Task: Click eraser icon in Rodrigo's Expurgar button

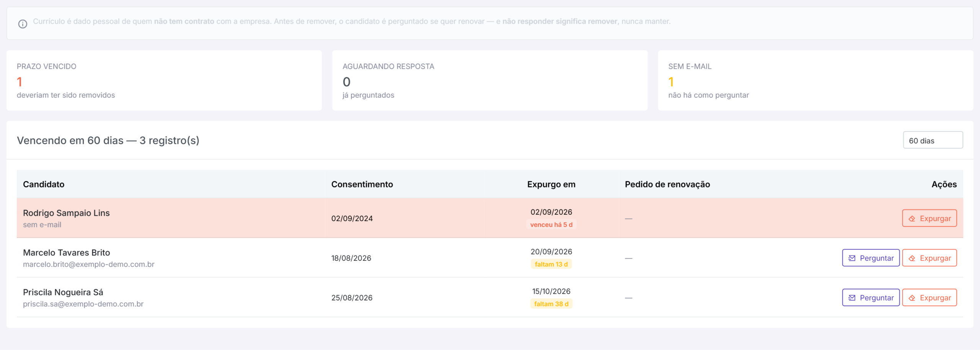Action: pos(912,219)
